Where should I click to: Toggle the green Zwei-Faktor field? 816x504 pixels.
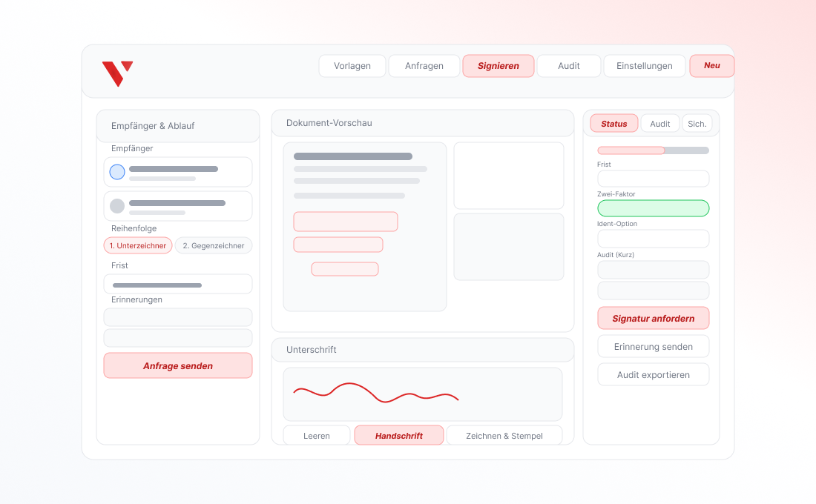tap(653, 208)
